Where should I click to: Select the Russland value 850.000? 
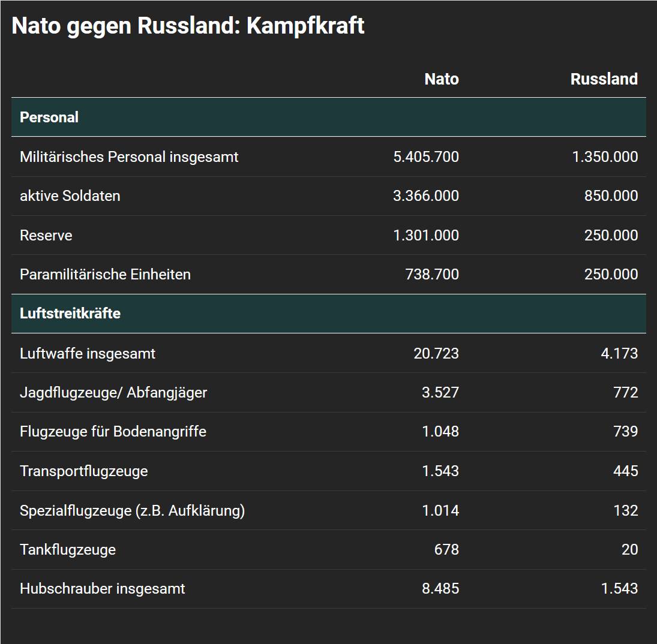point(611,196)
